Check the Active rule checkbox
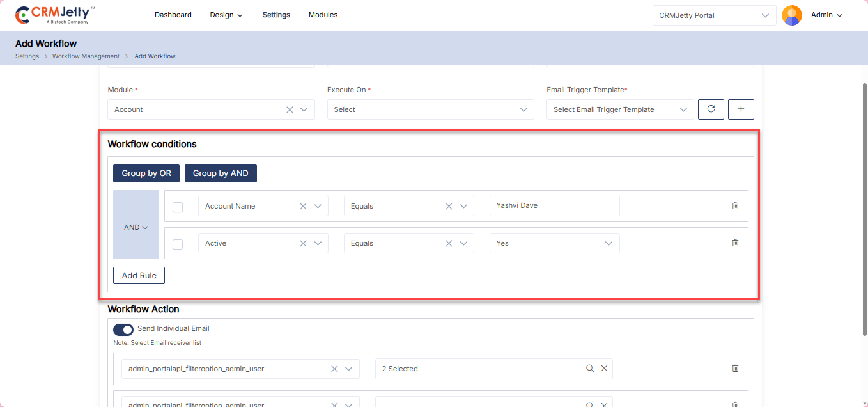868x407 pixels. pyautogui.click(x=178, y=244)
